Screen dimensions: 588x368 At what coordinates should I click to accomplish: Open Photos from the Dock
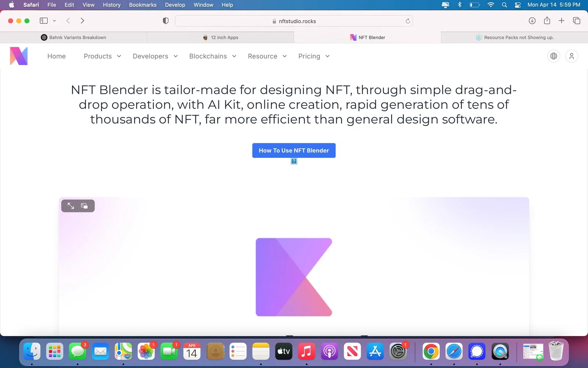pos(146,351)
